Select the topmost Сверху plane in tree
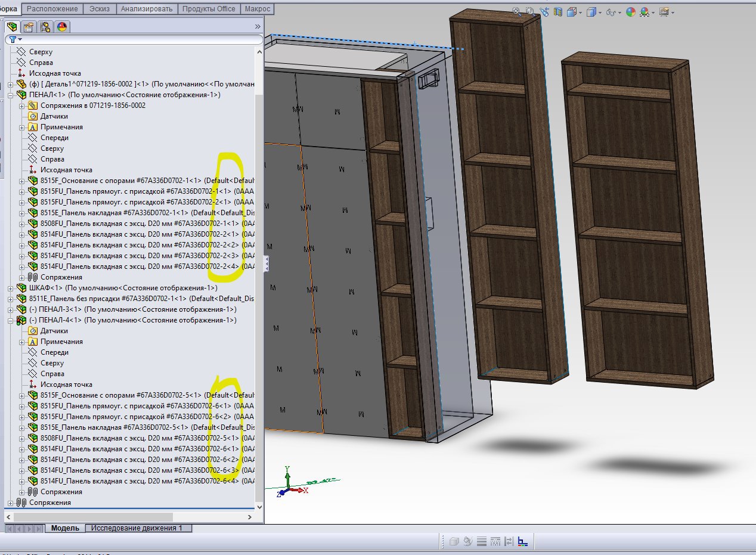 pos(41,52)
